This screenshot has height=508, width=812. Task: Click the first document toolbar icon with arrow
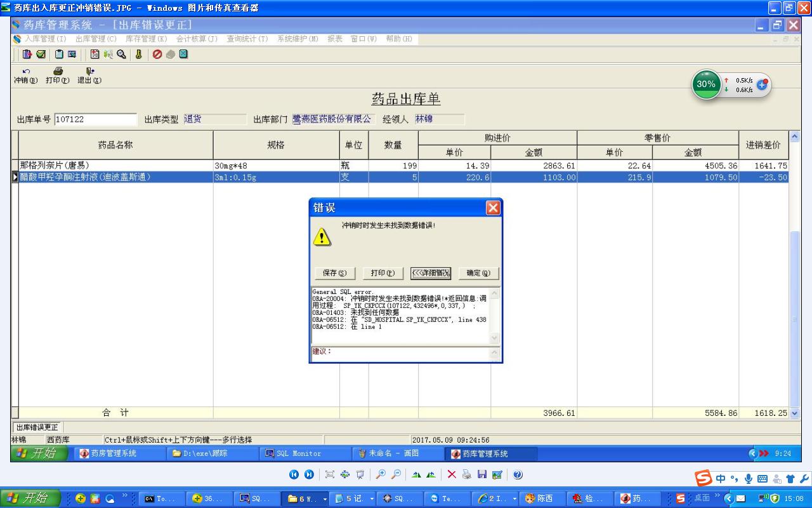click(27, 55)
